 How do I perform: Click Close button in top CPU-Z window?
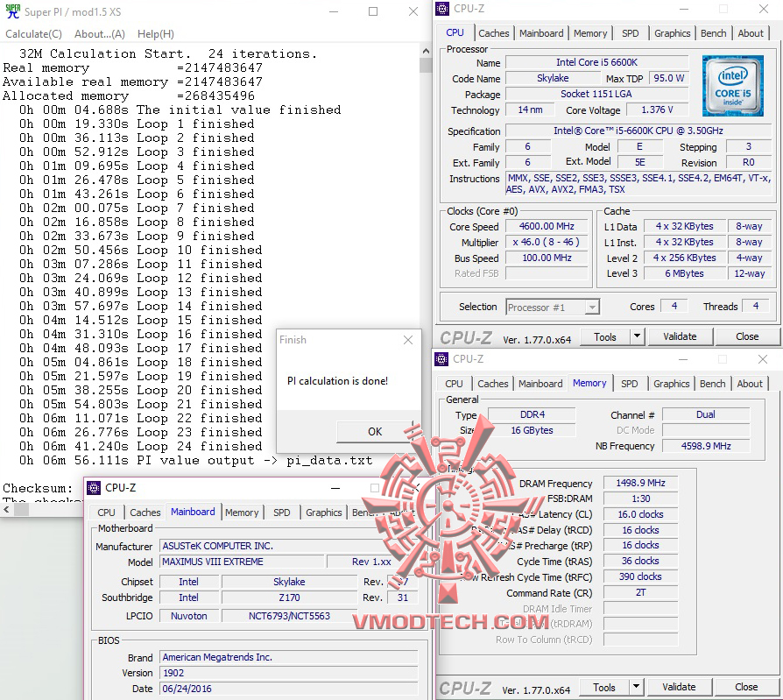click(747, 337)
